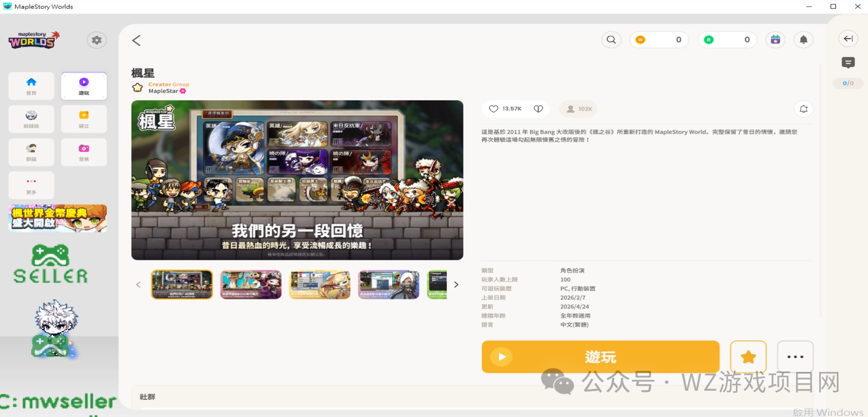This screenshot has width=868, height=417.
Task: Go to the 首頁 home tab
Action: [31, 86]
